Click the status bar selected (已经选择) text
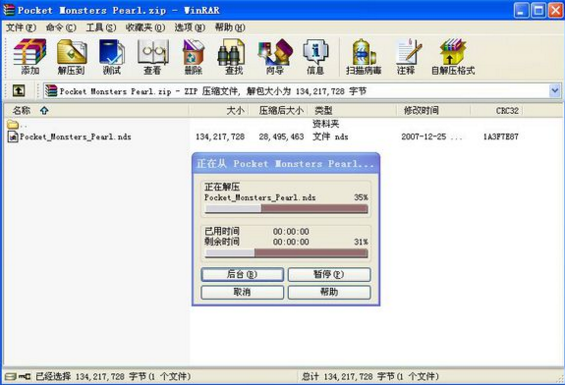 click(113, 377)
